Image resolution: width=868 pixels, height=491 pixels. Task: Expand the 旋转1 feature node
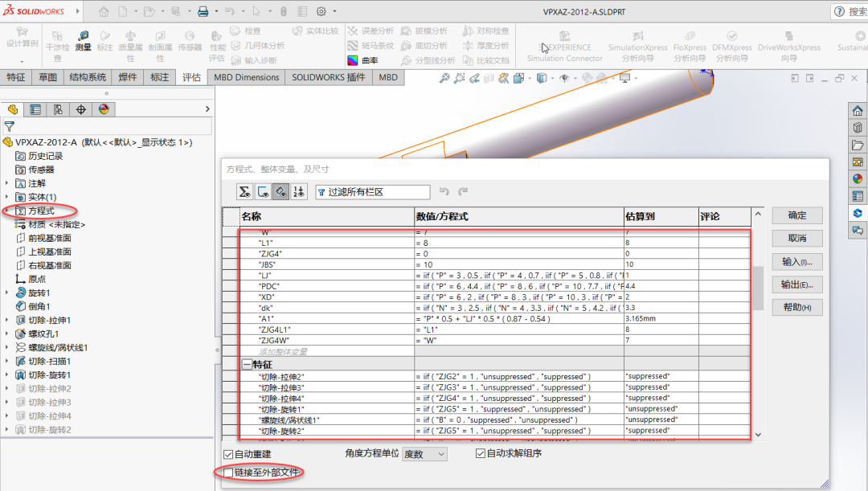6,293
